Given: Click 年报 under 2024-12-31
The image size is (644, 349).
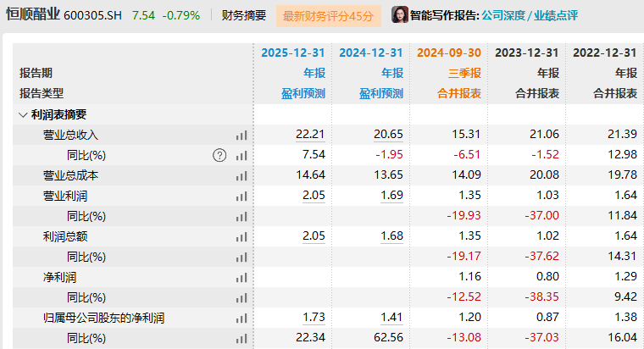Looking at the screenshot, I should point(392,73).
